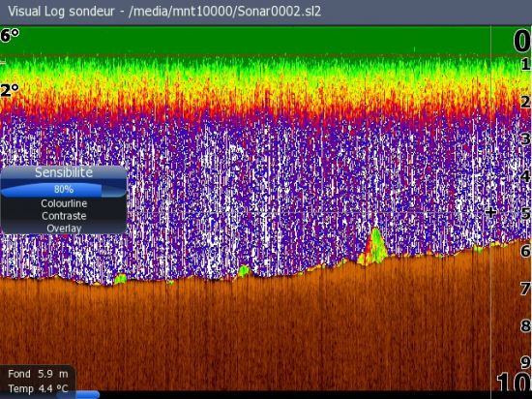Click the 6° label at top left

pyautogui.click(x=10, y=35)
